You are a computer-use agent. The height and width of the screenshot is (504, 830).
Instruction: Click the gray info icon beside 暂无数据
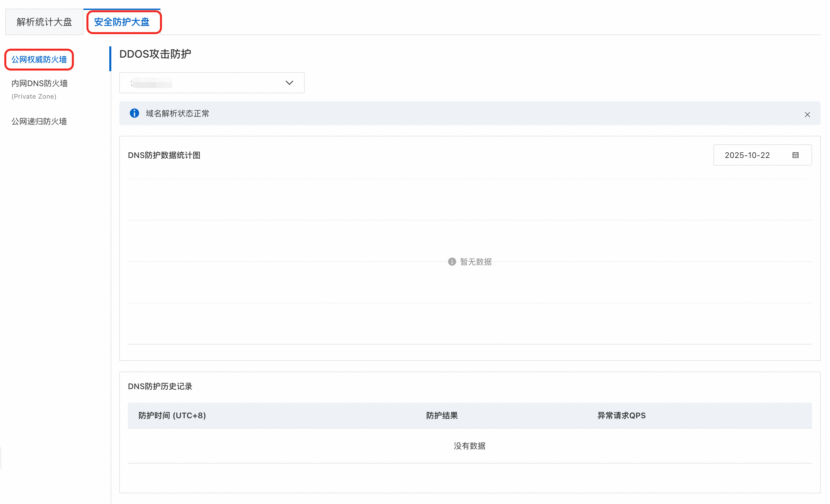[x=452, y=262]
